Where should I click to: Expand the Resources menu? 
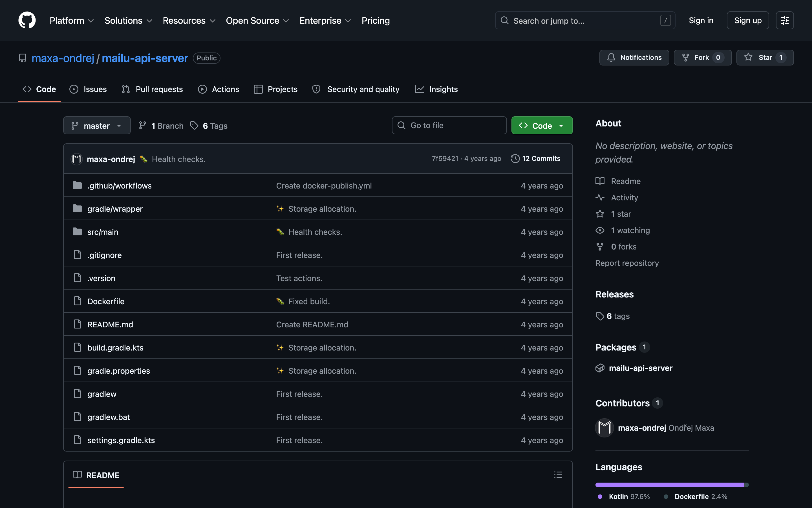189,21
